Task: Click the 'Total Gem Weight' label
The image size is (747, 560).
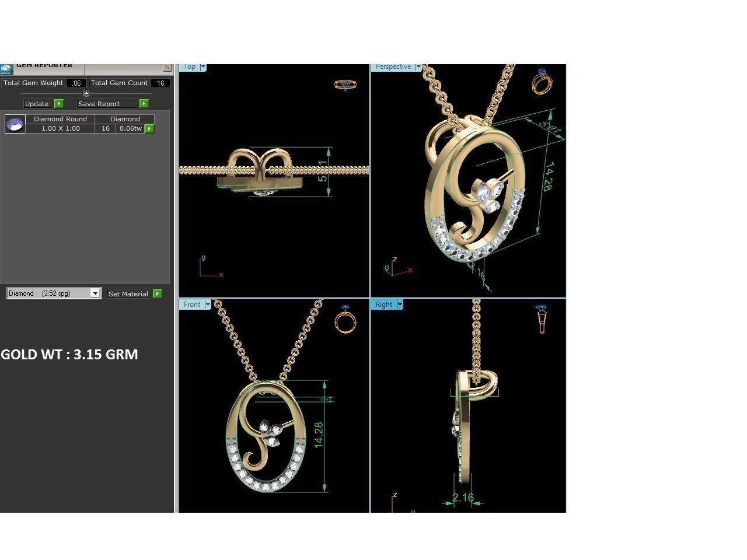Action: coord(33,83)
